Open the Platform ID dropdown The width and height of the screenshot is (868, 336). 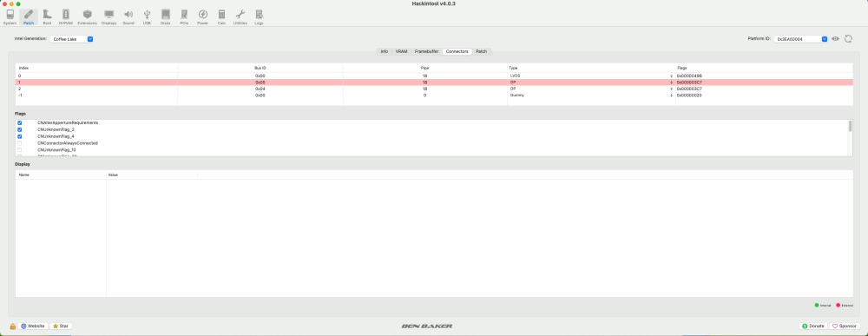click(801, 39)
